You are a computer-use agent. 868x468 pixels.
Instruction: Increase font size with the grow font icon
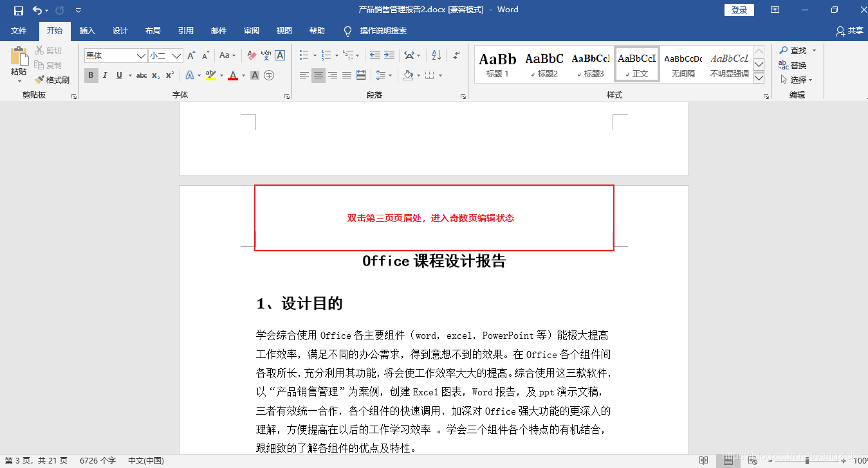191,56
